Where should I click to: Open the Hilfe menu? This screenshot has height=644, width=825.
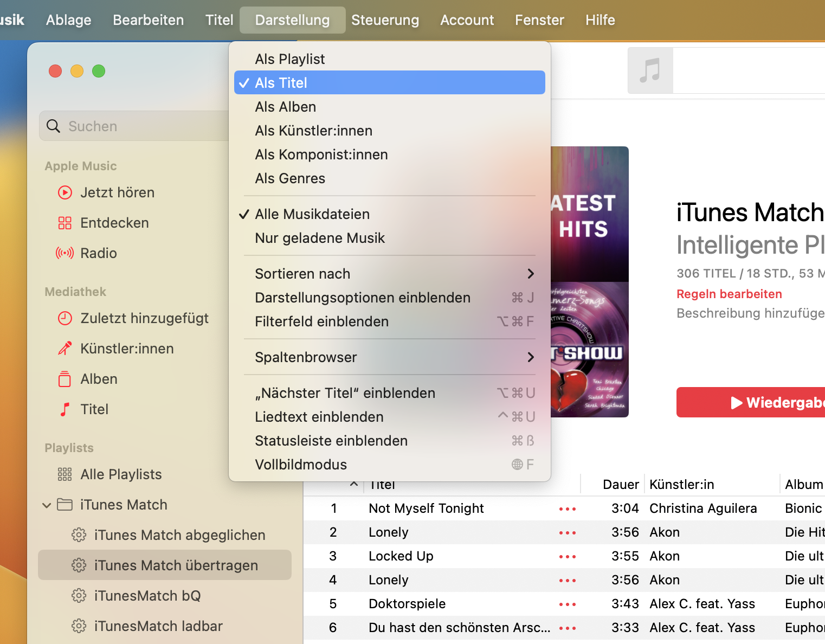(x=601, y=20)
